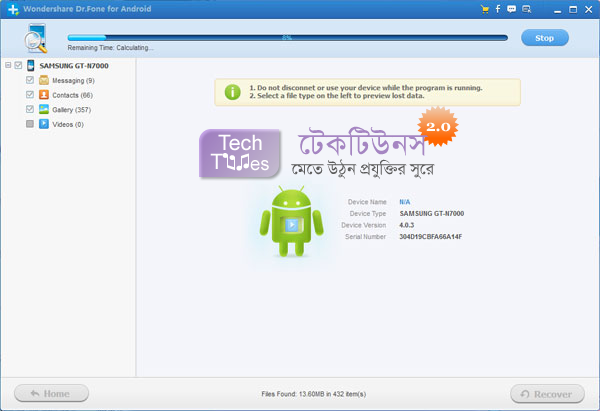
Task: Stop the scan with Stop button
Action: [x=545, y=38]
